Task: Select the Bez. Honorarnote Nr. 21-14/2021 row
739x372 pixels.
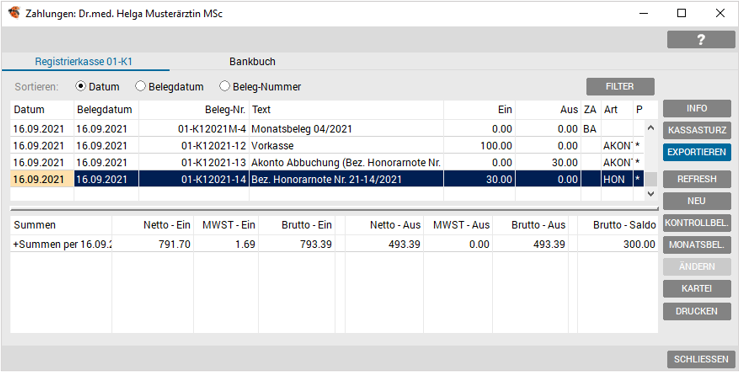Action: (x=327, y=179)
